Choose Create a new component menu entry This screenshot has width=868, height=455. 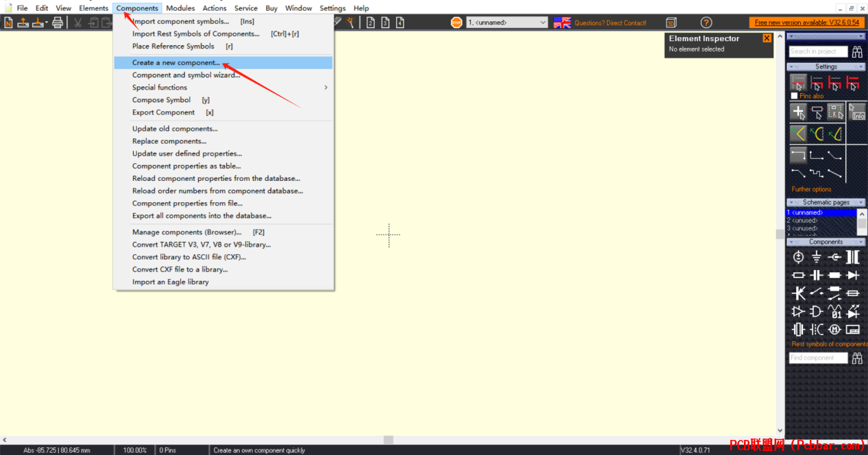[x=224, y=62]
